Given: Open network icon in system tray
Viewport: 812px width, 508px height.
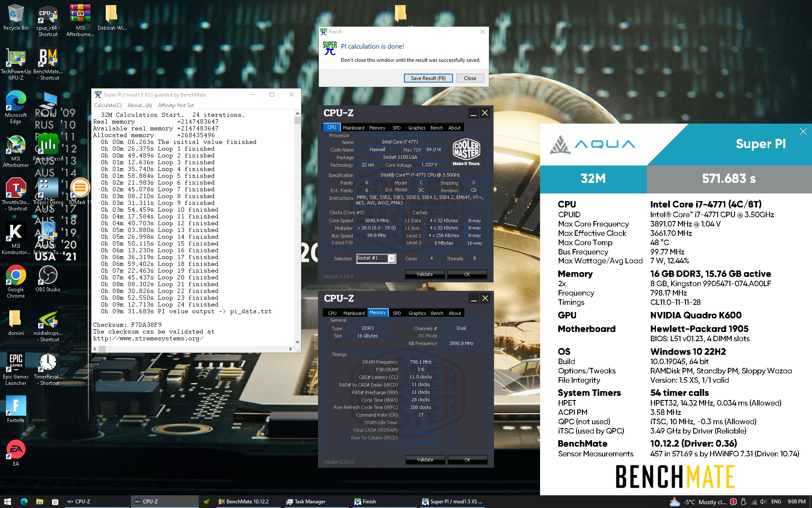Looking at the screenshot, I should (x=754, y=502).
